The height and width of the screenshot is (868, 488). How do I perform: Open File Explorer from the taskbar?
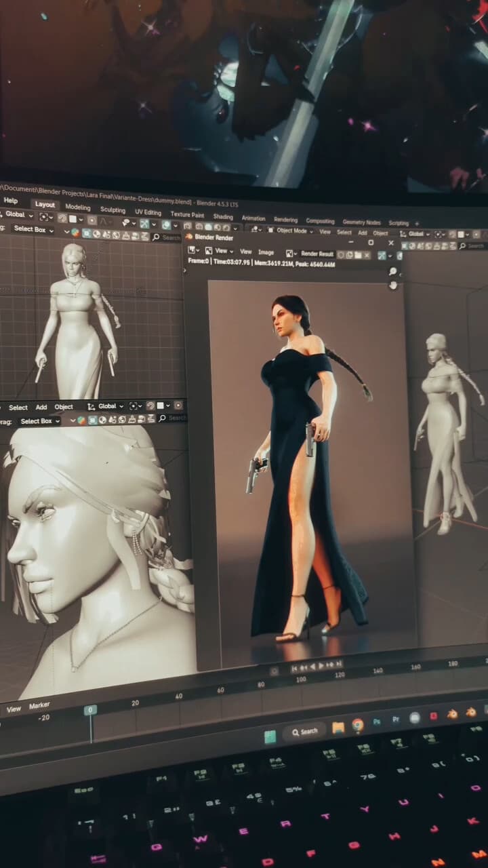point(338,728)
